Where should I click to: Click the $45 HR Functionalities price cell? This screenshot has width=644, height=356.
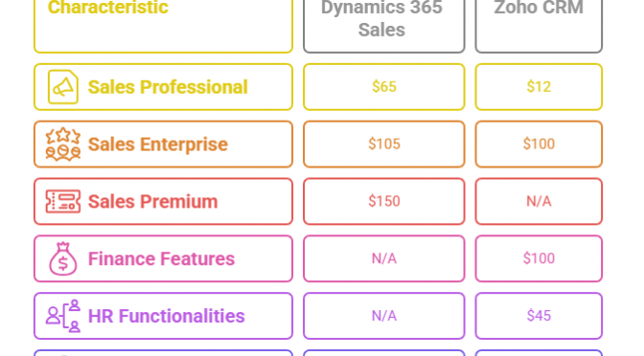tap(539, 316)
